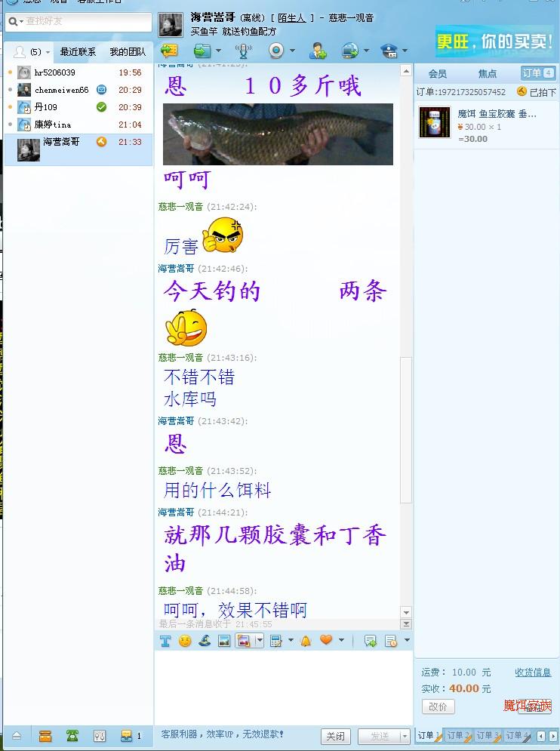Open the emoticon smiley picker
This screenshot has height=751, width=560.
[x=185, y=641]
